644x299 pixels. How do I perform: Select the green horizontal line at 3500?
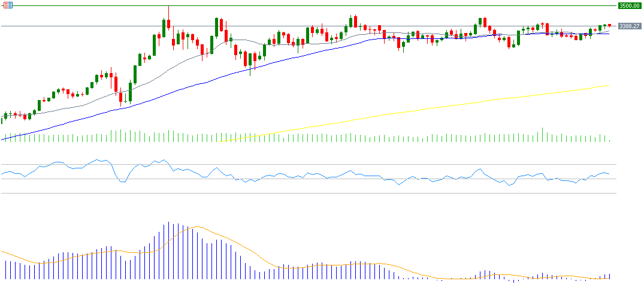[359, 6]
